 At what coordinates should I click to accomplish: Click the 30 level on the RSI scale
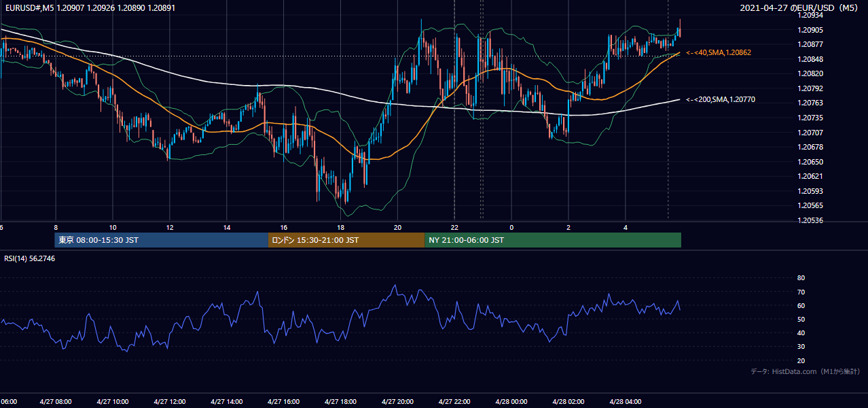(801, 347)
